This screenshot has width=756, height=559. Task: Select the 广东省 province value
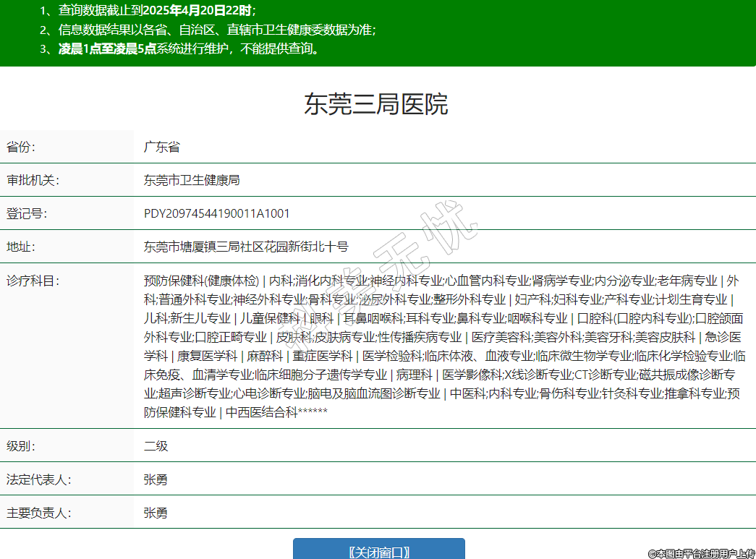point(161,148)
